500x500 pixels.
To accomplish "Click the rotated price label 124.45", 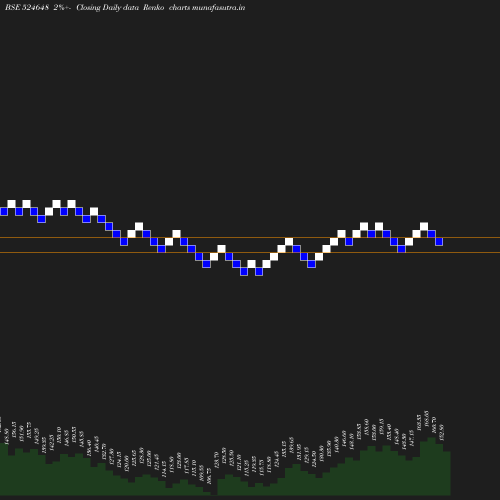I will tap(277, 459).
